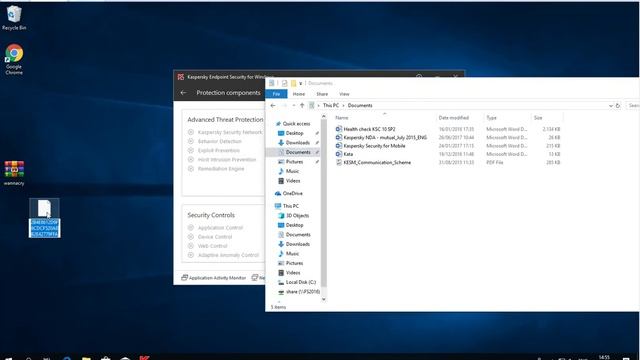Click the status icon beside Adaptive Anomaly Control
The image size is (640, 360).
(x=191, y=255)
